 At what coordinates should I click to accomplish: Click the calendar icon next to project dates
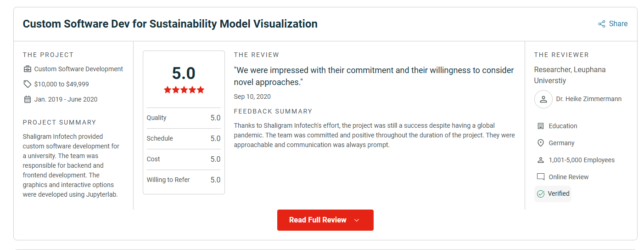(28, 99)
